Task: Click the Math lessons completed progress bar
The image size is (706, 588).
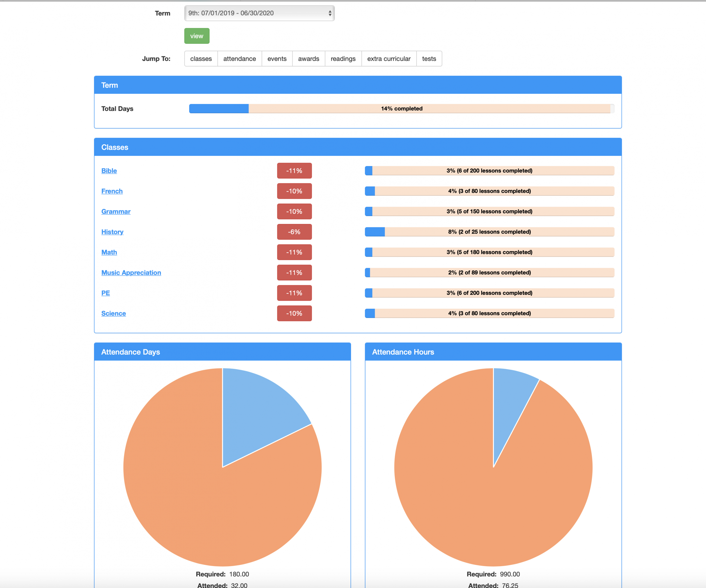Action: click(x=489, y=252)
